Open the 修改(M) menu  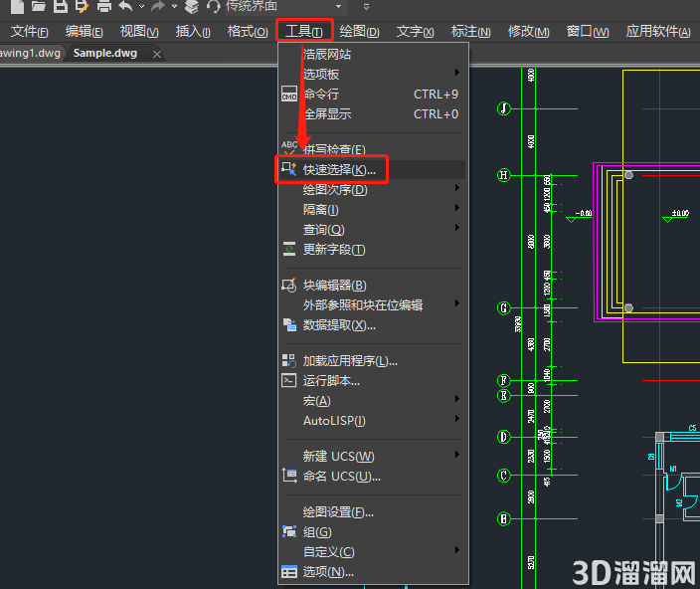529,32
